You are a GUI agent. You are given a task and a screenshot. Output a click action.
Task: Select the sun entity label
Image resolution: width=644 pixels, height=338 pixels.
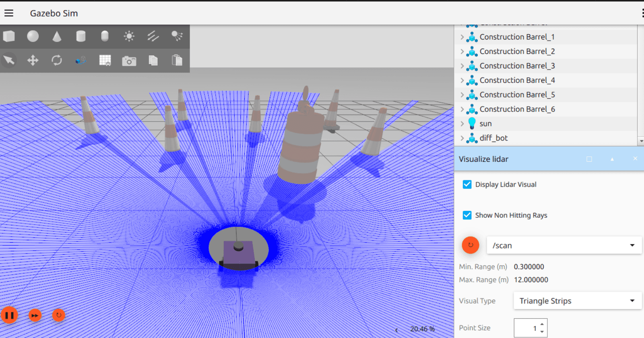click(486, 124)
